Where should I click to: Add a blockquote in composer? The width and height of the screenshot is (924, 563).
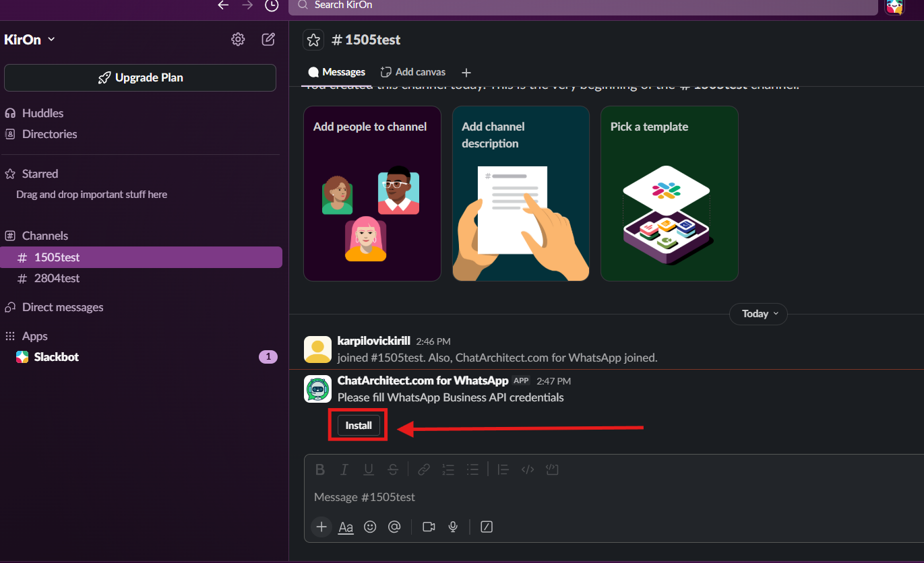tap(503, 469)
